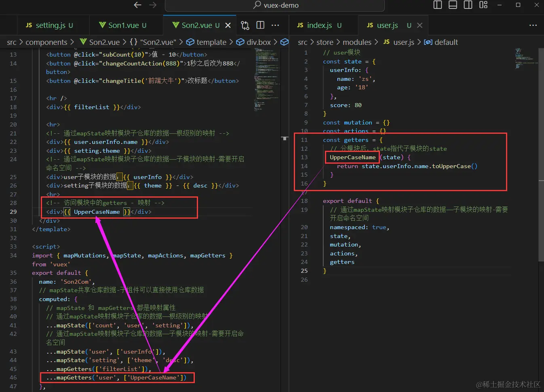Click the changeTitle button code line

pyautogui.click(x=142, y=81)
